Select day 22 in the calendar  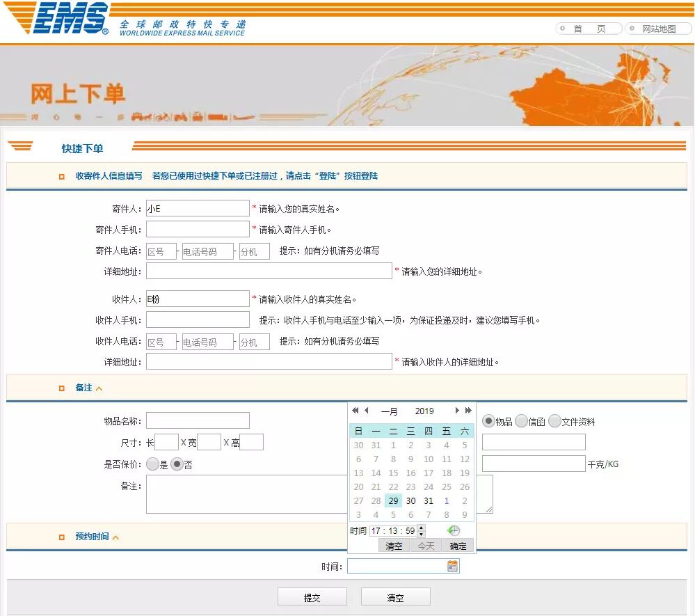(x=393, y=487)
